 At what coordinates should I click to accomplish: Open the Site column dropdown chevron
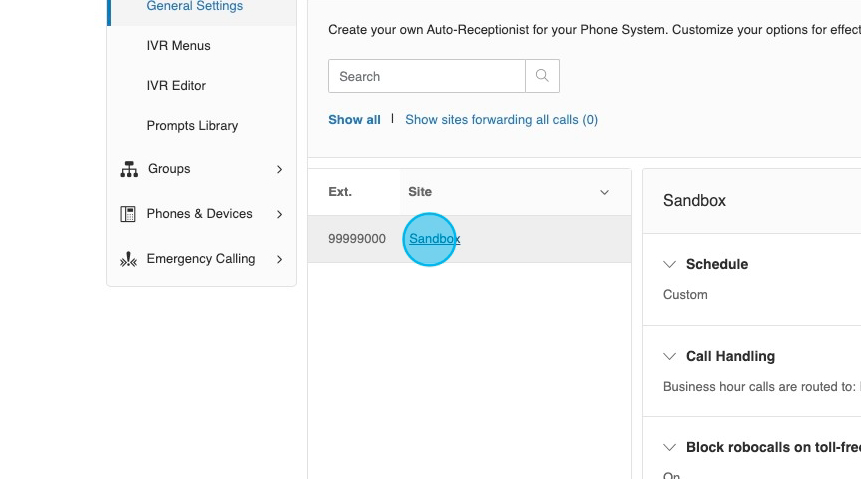[604, 192]
